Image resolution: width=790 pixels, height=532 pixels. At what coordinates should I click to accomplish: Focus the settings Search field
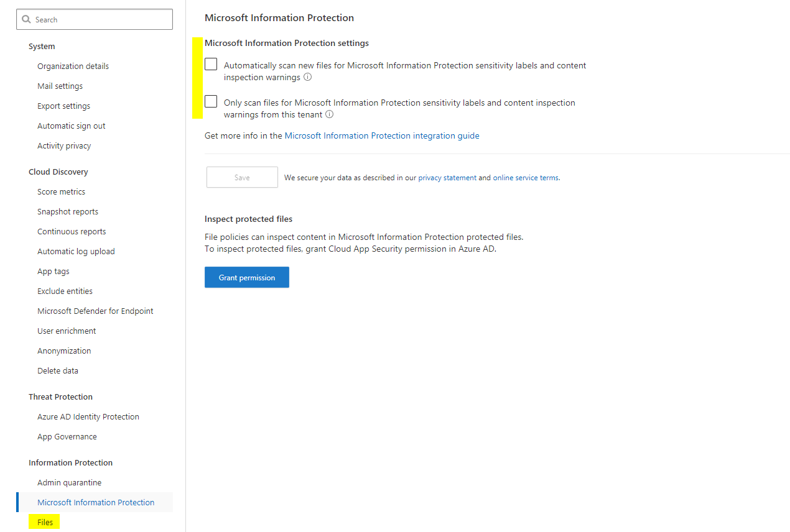pyautogui.click(x=95, y=19)
